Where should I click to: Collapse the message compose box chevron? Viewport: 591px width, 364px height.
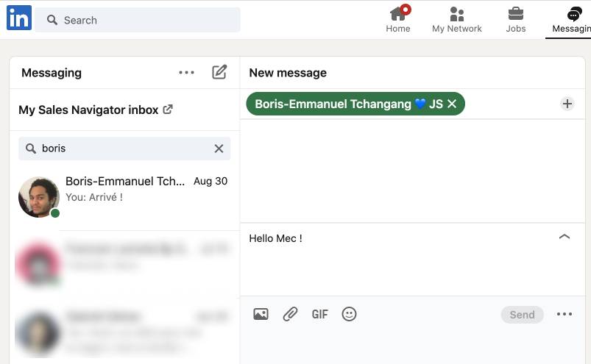pos(565,237)
